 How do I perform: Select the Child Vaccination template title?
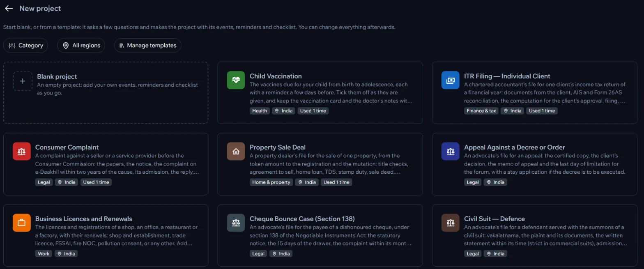[276, 76]
